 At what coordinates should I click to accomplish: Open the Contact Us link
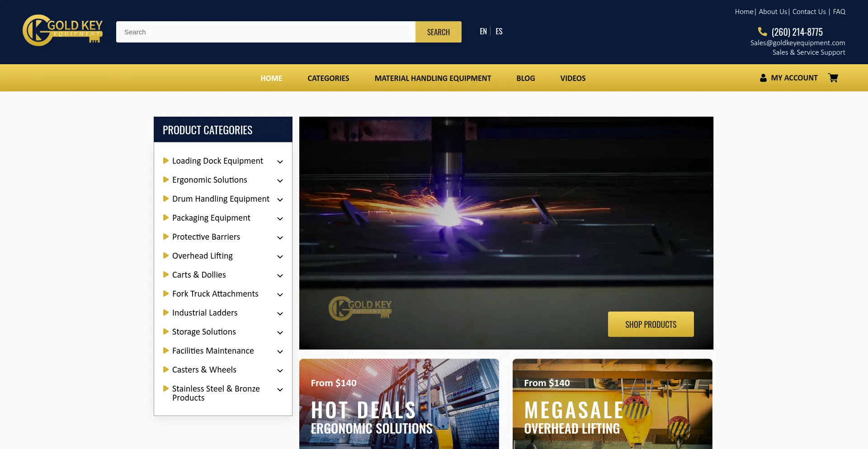point(809,12)
